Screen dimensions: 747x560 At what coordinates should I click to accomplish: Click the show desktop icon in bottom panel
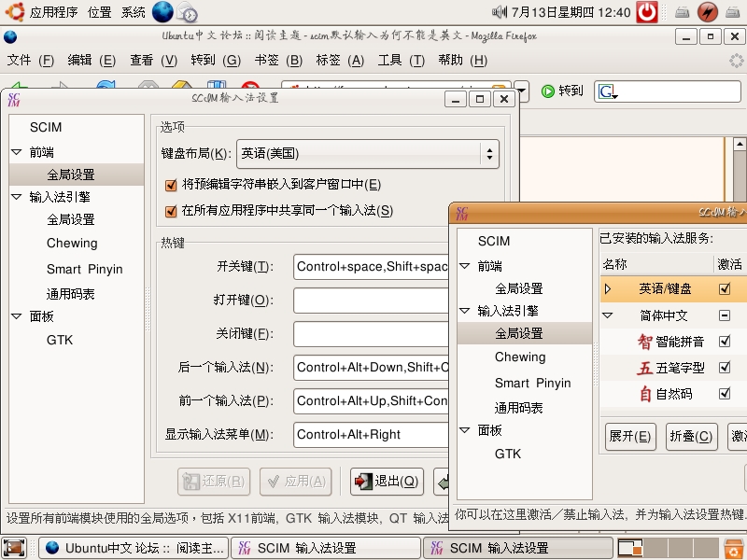click(x=14, y=548)
